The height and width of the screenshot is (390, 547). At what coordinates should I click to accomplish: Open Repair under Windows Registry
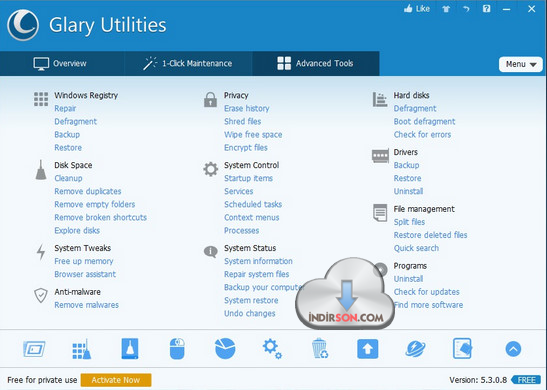65,108
